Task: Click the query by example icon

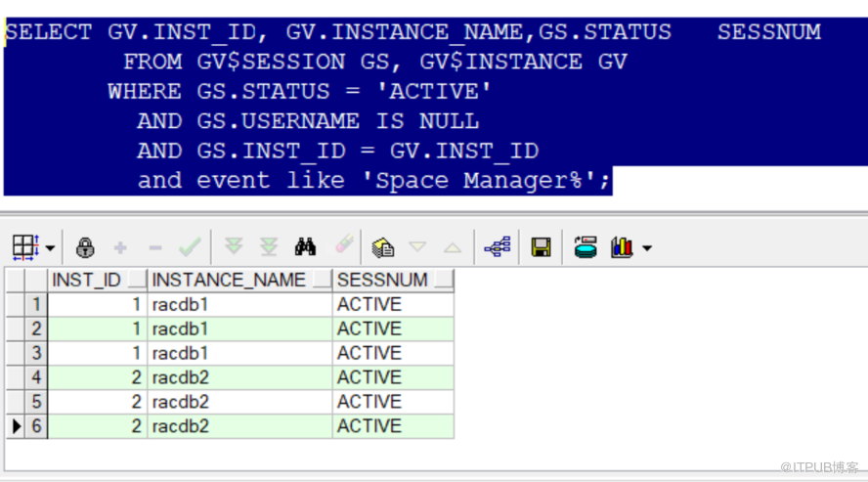Action: click(383, 247)
